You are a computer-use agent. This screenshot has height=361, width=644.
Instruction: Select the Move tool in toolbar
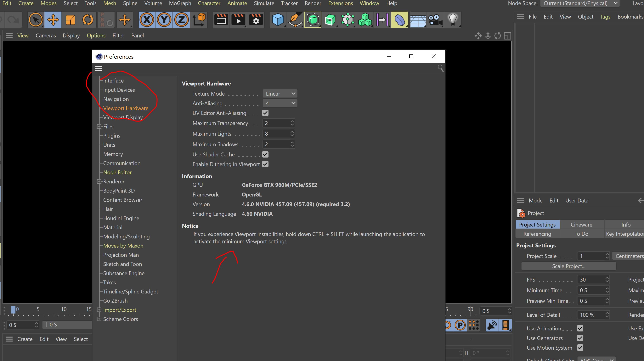pos(53,19)
